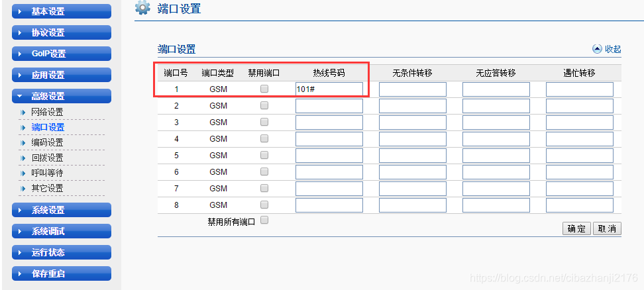Click port 5 遇忙转移 input field
Image resolution: width=644 pixels, height=290 pixels.
(x=580, y=156)
